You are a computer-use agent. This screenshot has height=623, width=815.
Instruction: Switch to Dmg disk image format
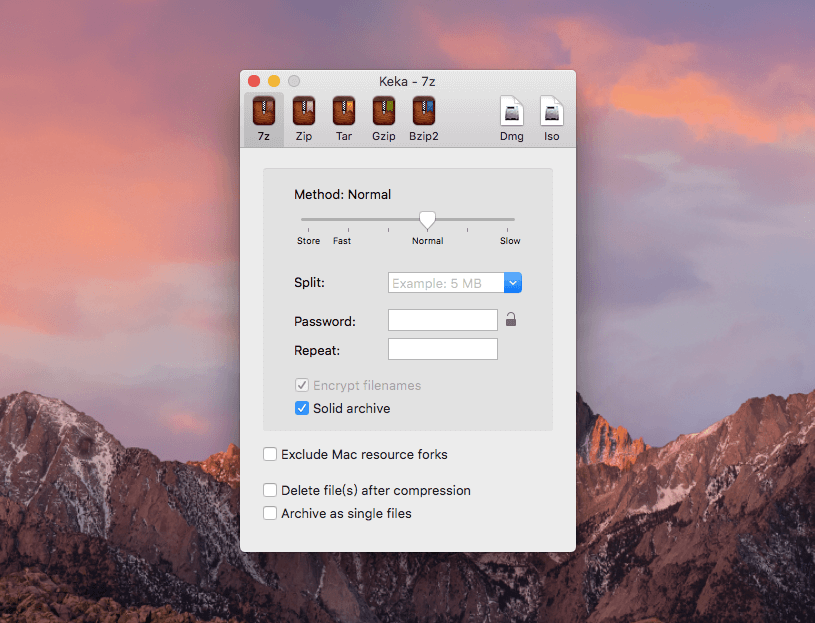(511, 120)
